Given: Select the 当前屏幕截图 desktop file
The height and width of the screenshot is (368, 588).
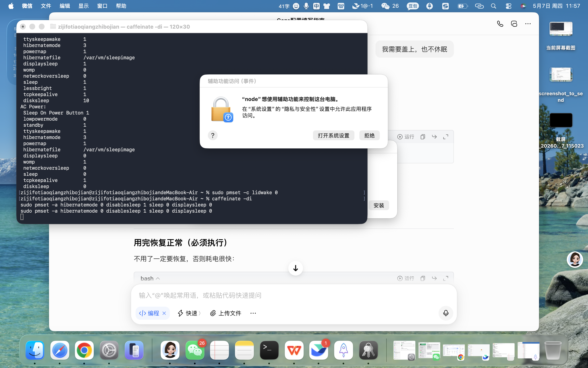Looking at the screenshot, I should point(561,36).
